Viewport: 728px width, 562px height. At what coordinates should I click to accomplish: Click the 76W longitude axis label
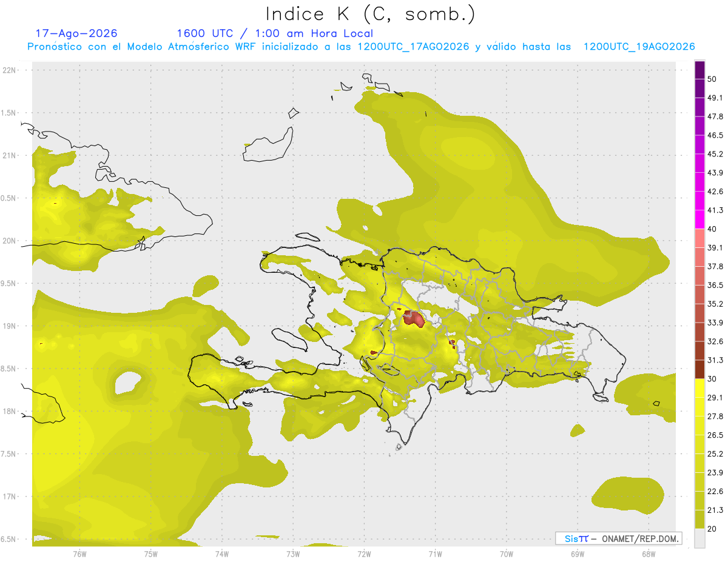(79, 554)
